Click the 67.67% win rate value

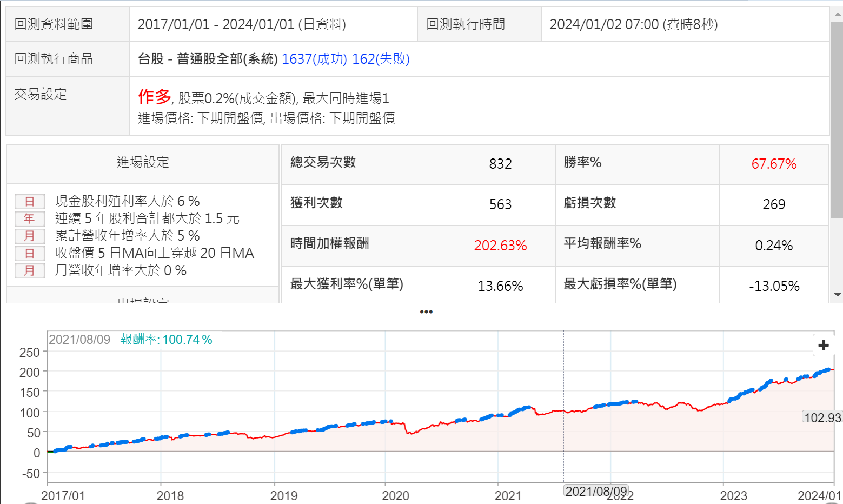[x=774, y=164]
